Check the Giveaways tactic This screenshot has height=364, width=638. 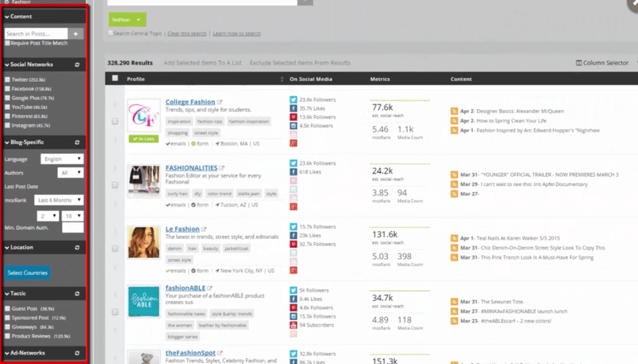tap(7, 327)
